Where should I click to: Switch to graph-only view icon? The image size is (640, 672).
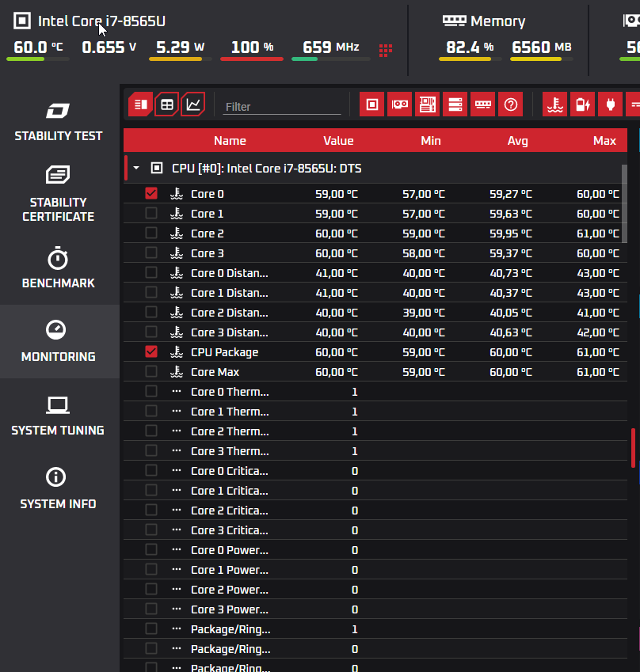click(x=193, y=104)
